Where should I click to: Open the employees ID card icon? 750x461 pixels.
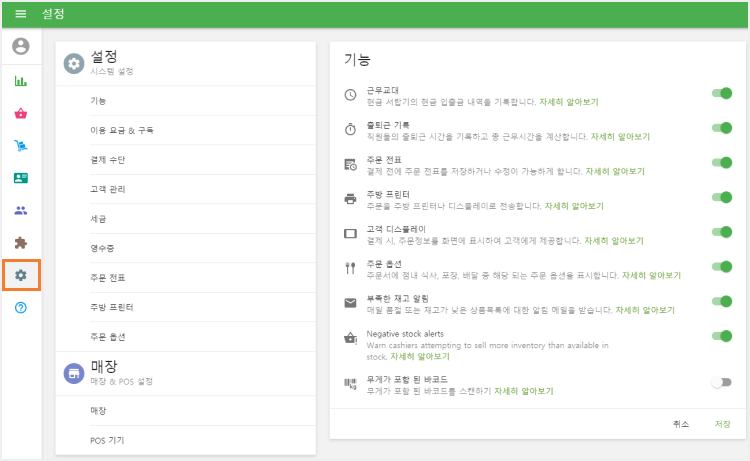point(20,178)
